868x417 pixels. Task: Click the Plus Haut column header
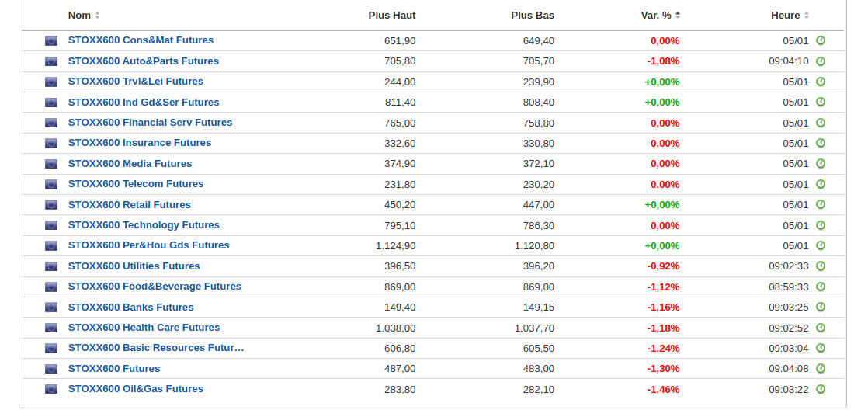click(x=391, y=16)
